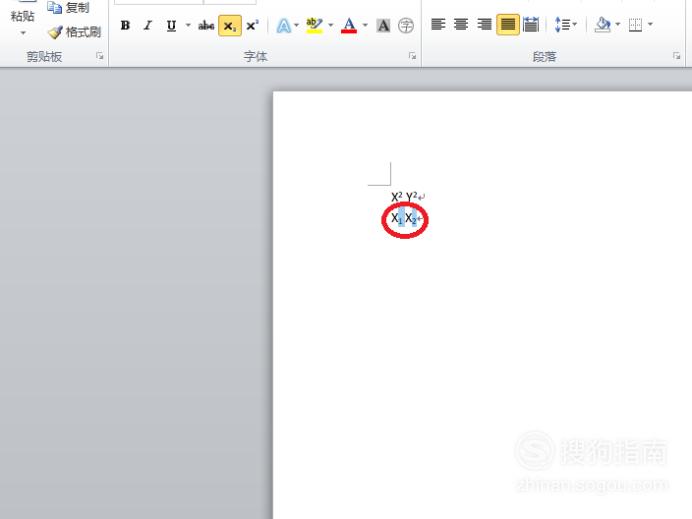Screen dimensions: 692x519
Task: Center align the text
Action: point(461,24)
